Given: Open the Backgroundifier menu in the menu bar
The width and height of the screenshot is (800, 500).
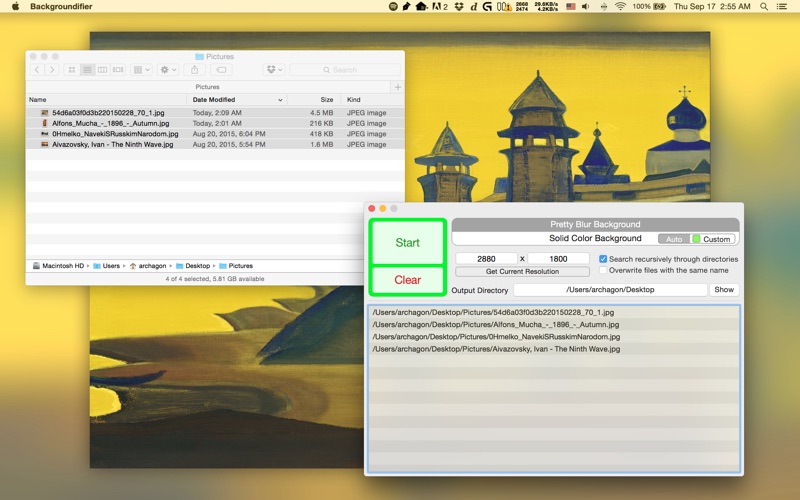Looking at the screenshot, I should coord(61,7).
